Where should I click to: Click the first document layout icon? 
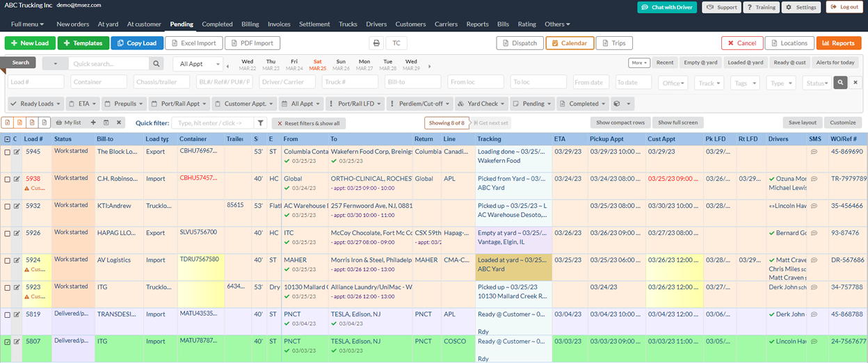pyautogui.click(x=8, y=122)
